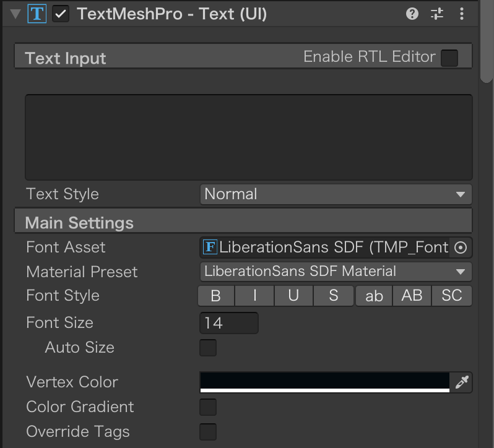This screenshot has height=448, width=494.
Task: Enable the Color Gradient checkbox
Action: tap(208, 407)
